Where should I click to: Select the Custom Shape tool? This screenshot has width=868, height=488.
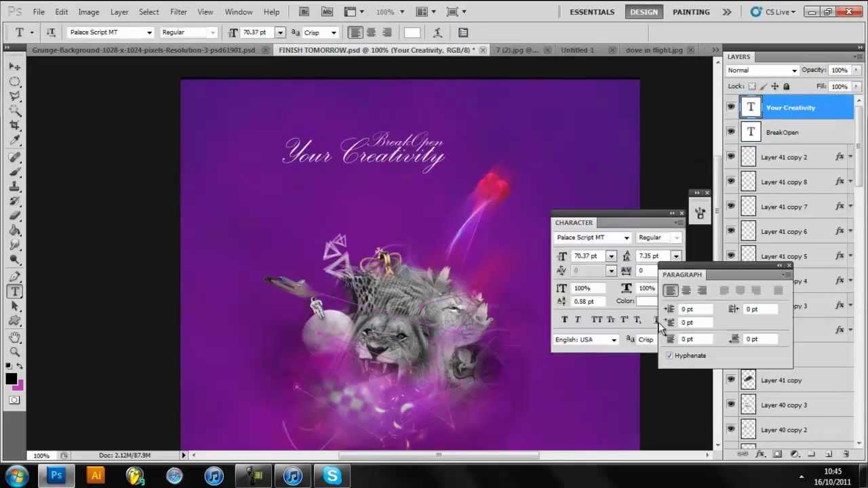point(14,322)
